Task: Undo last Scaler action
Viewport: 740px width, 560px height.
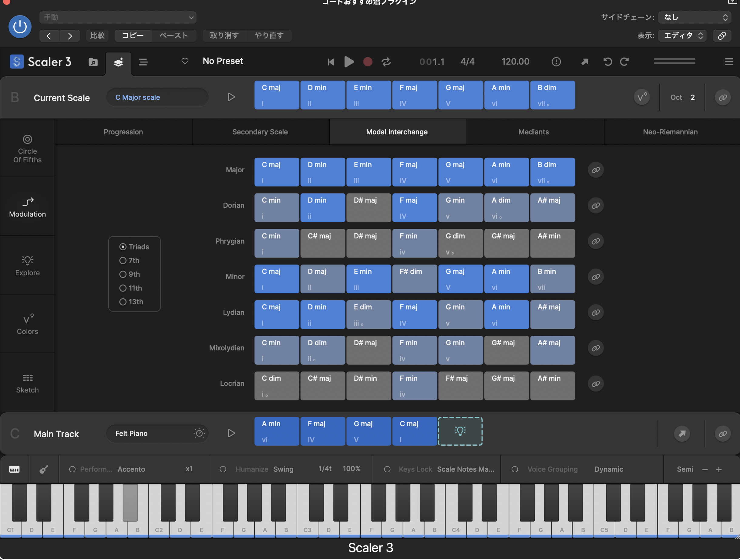Action: tap(607, 62)
